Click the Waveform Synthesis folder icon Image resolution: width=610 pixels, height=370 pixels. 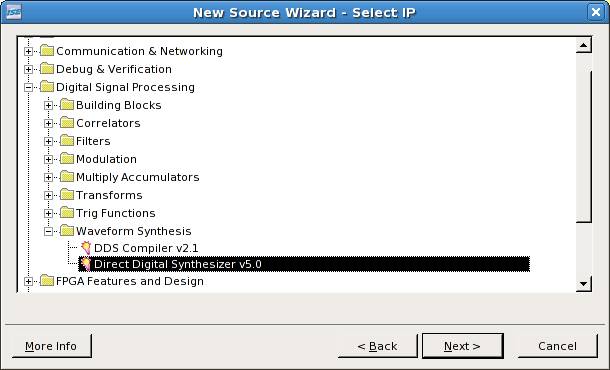pos(67,231)
